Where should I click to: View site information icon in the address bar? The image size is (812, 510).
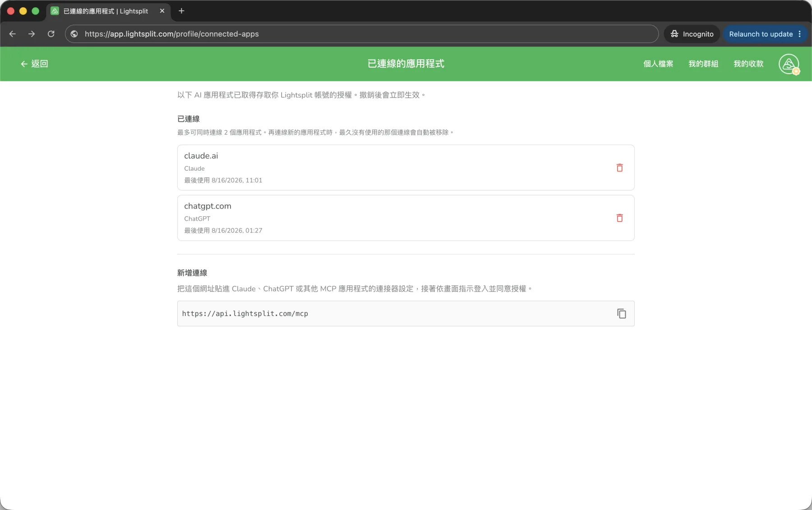tap(74, 34)
